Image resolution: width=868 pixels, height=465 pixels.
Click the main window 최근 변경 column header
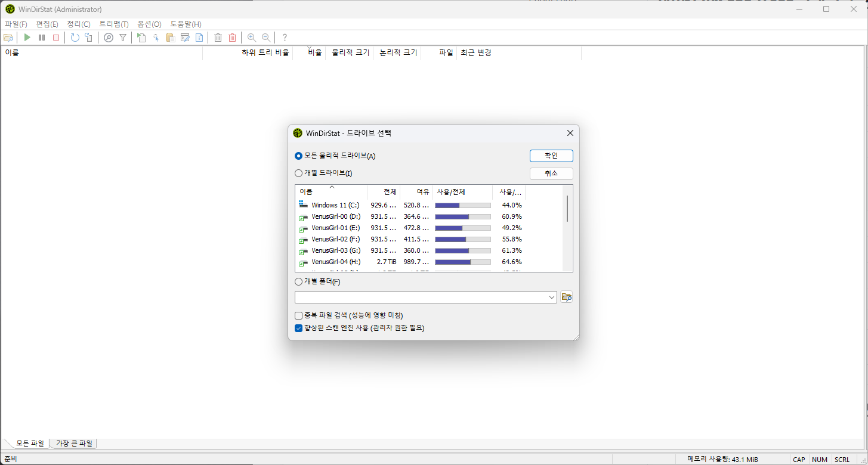(x=519, y=52)
